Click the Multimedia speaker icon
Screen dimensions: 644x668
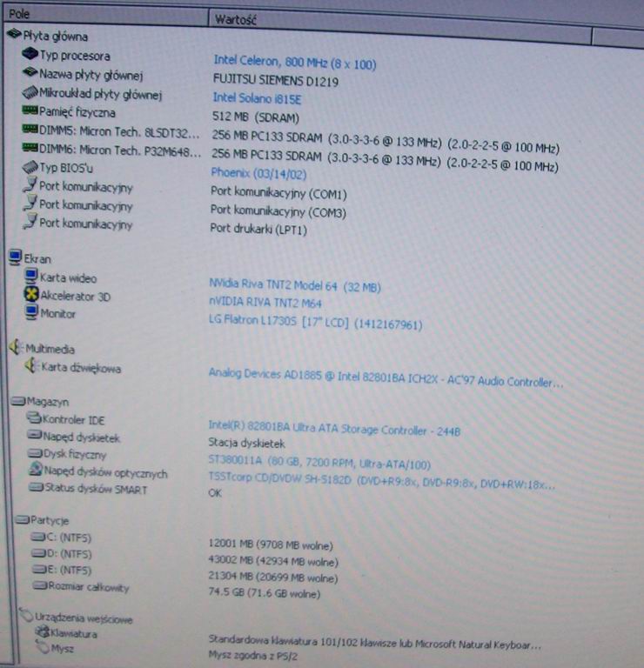click(x=16, y=347)
